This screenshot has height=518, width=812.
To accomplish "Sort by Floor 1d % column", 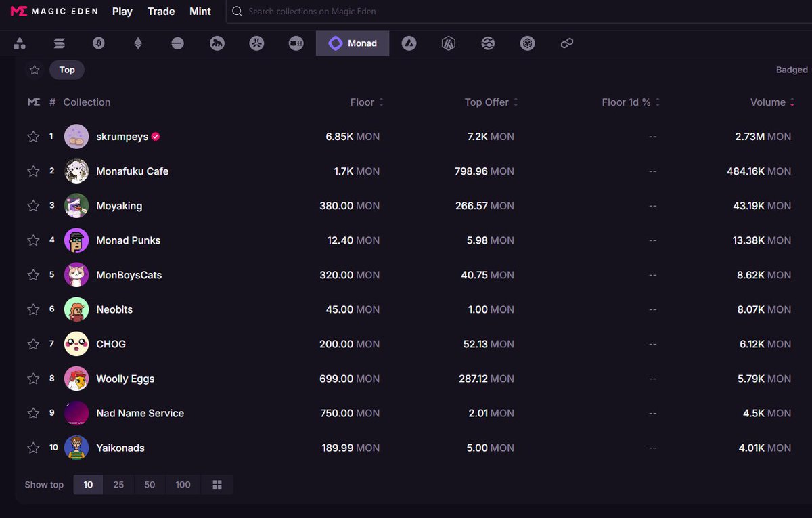I will (x=631, y=102).
